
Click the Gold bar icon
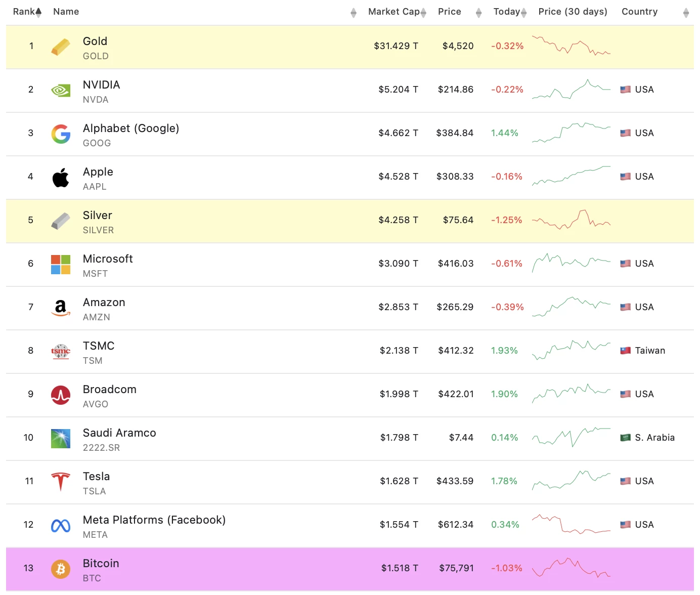61,47
